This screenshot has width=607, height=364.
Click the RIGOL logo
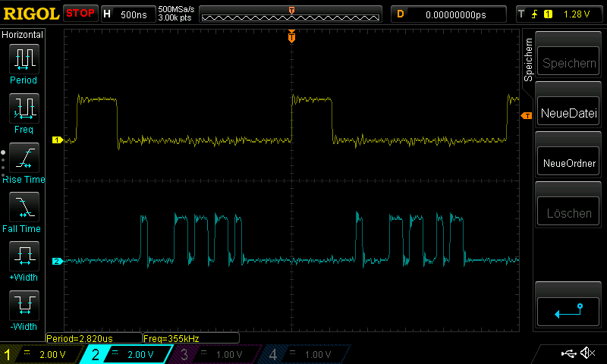pos(31,14)
